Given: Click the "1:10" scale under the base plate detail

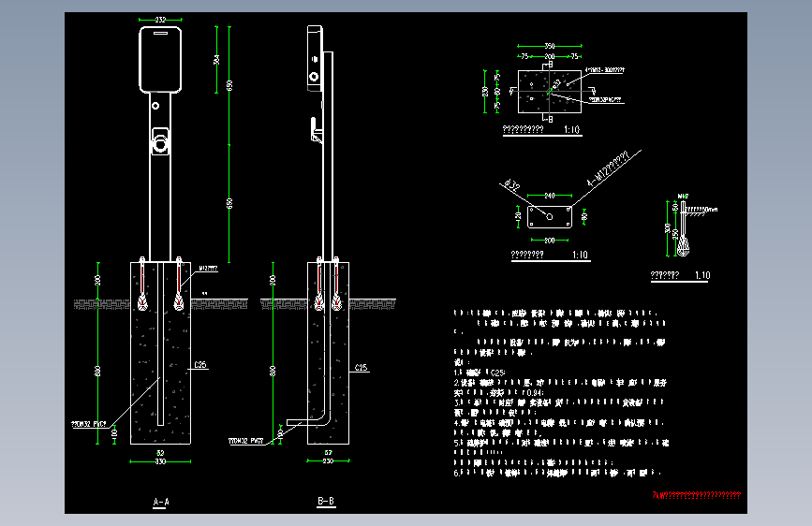Looking at the screenshot, I should click(580, 255).
